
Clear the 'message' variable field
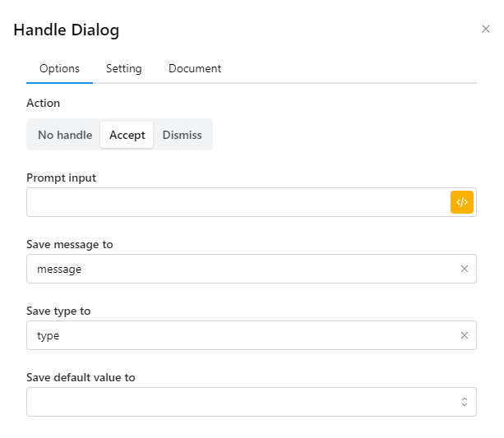coord(464,269)
